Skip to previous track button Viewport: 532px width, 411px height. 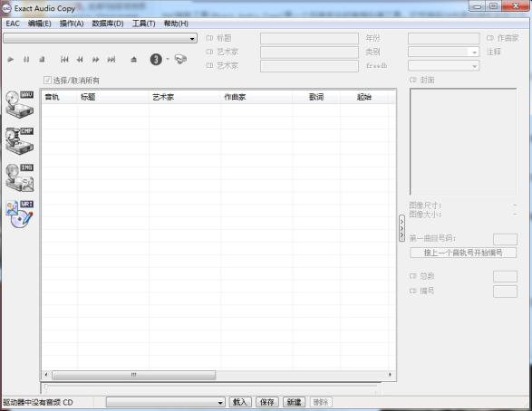64,59
